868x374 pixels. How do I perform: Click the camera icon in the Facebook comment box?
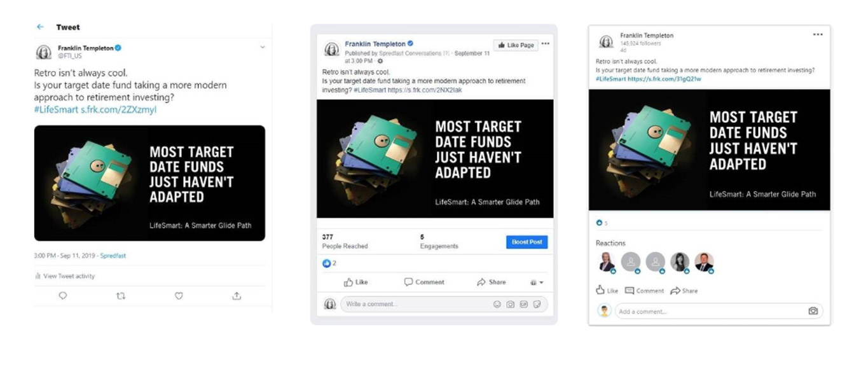point(510,305)
